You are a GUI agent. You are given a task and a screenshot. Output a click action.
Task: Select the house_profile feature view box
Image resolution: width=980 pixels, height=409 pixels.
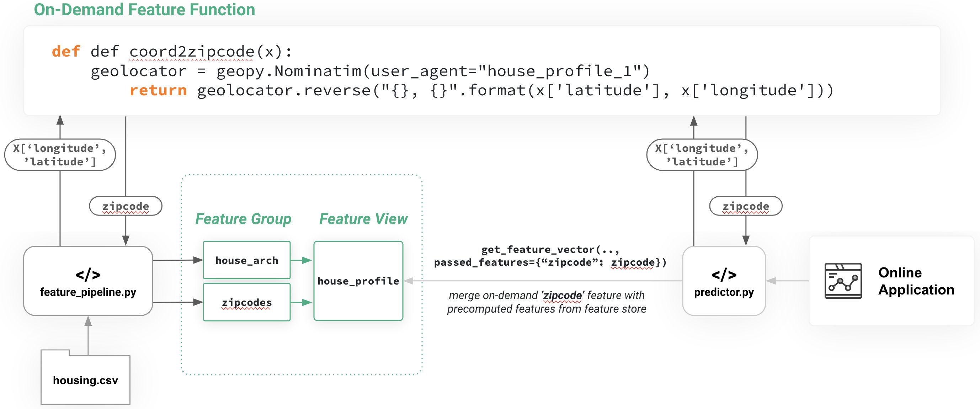coord(358,281)
